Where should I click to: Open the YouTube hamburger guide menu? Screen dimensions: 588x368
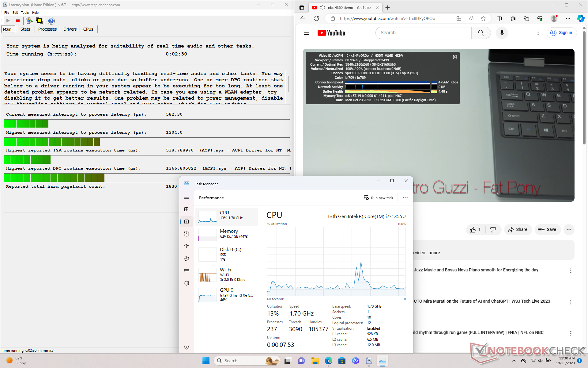(x=307, y=33)
